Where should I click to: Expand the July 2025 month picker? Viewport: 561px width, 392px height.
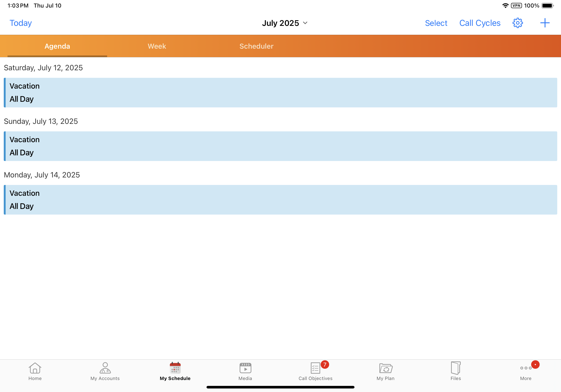pos(285,23)
